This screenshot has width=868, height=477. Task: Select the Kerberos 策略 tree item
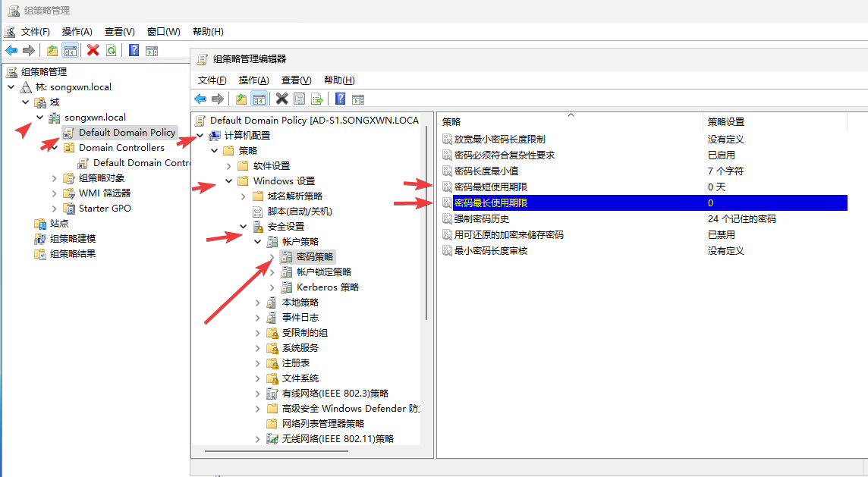(x=327, y=287)
